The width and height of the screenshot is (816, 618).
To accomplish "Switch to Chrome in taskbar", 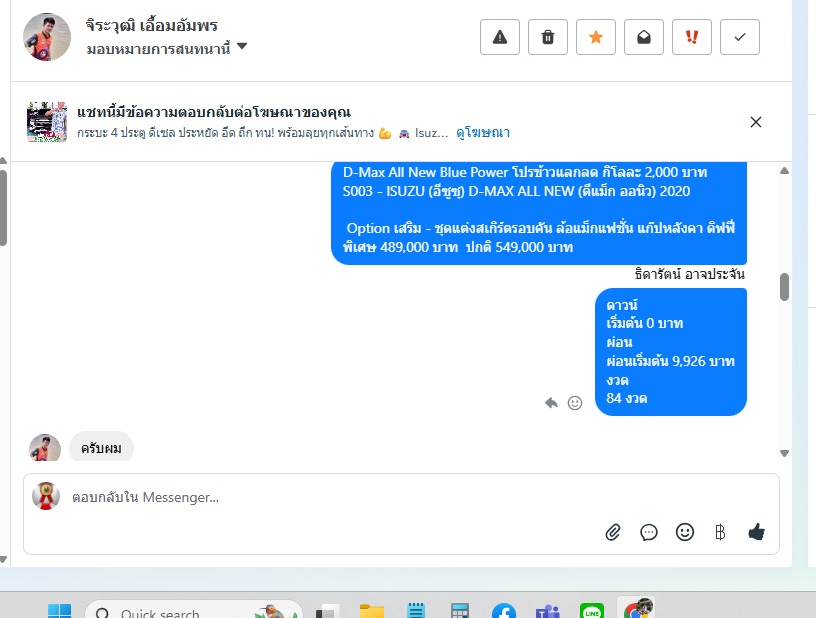I will (637, 609).
